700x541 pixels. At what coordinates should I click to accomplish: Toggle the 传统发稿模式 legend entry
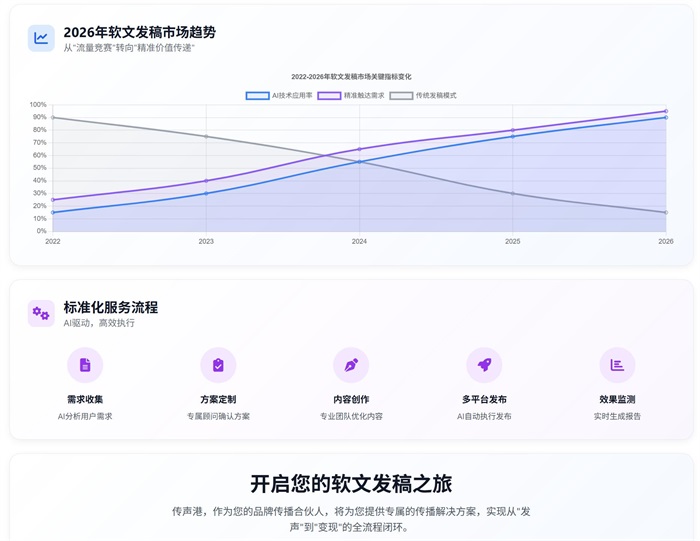(423, 96)
